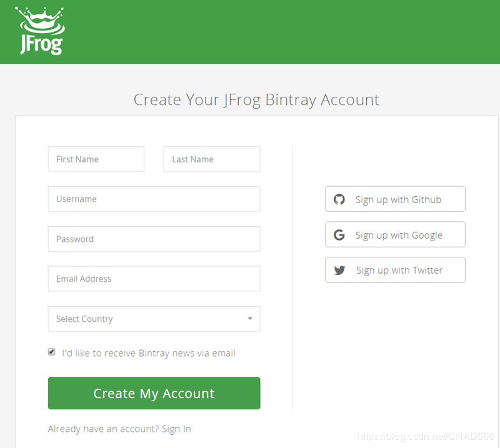Click the Google G icon
Image resolution: width=500 pixels, height=448 pixels.
coord(339,235)
